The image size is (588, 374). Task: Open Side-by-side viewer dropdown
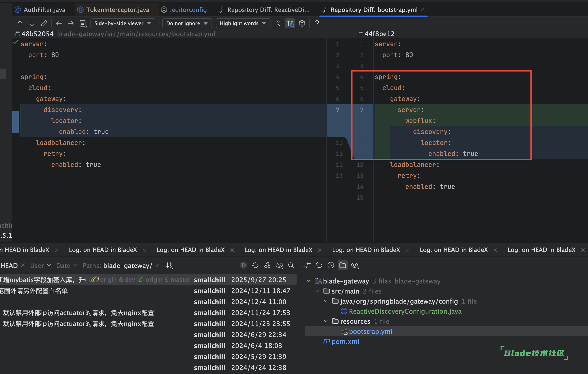123,24
